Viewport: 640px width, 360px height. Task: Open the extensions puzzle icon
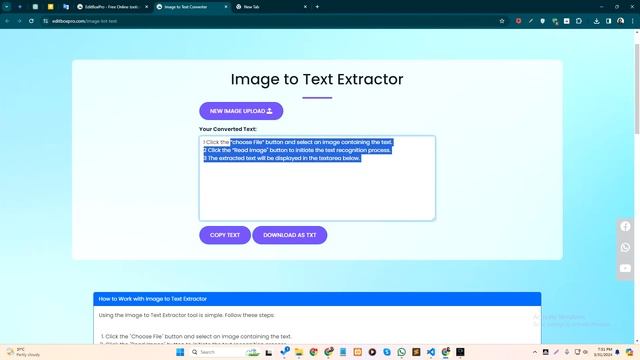(x=579, y=21)
